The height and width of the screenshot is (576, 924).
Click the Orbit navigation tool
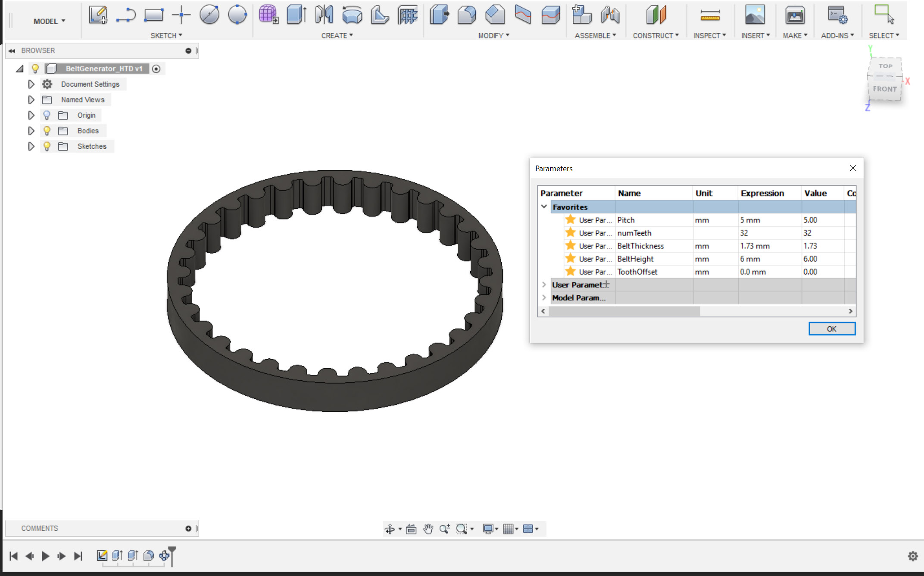click(x=390, y=529)
